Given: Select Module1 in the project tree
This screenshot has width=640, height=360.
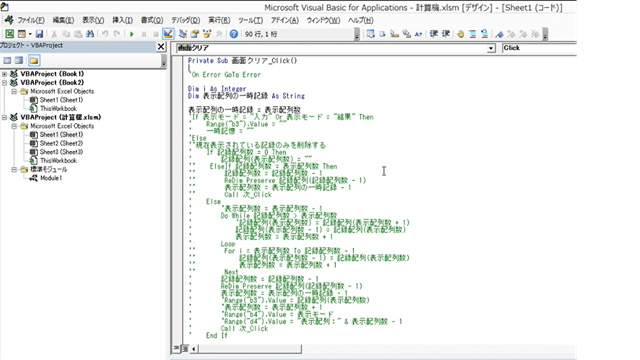Looking at the screenshot, I should [51, 178].
